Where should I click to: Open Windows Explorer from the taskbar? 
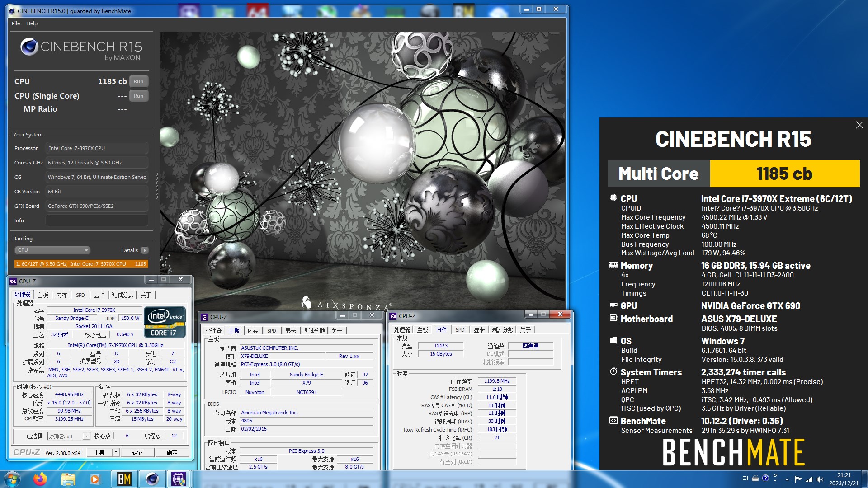point(68,479)
